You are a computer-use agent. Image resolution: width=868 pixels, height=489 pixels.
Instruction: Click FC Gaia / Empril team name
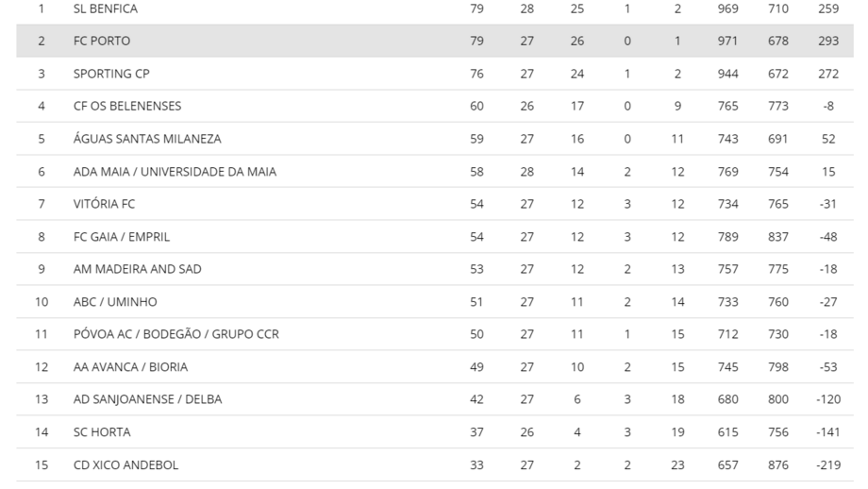[122, 237]
